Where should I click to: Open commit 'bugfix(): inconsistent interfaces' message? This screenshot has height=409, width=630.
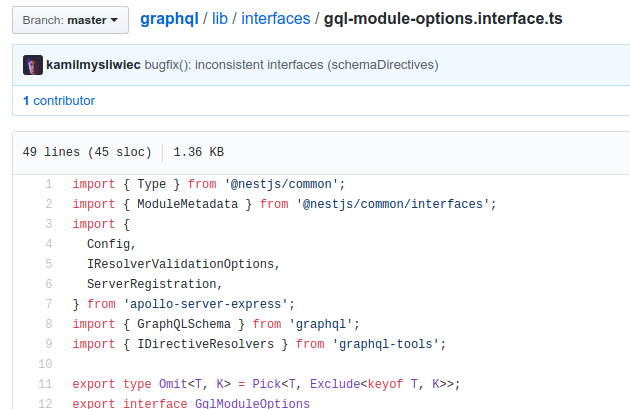(x=291, y=65)
